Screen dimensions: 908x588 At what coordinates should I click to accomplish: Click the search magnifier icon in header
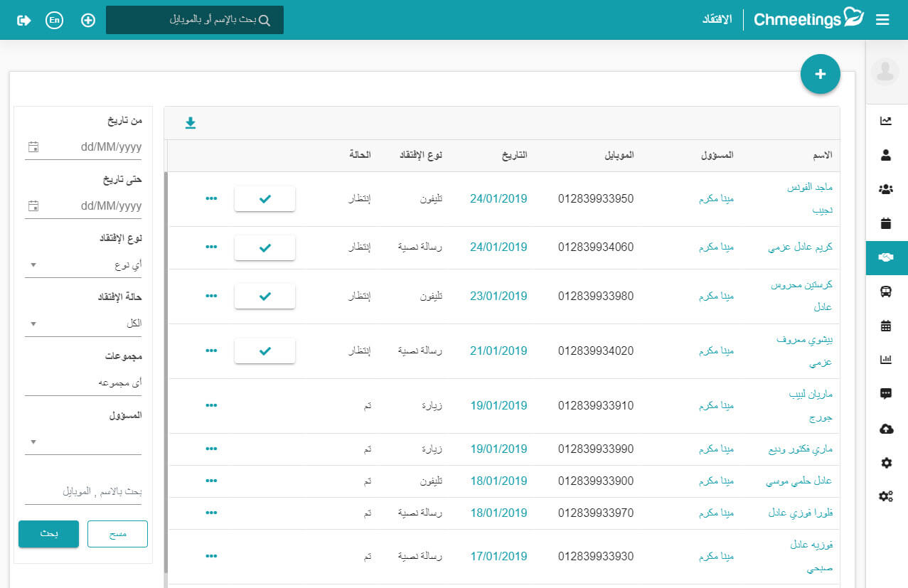click(x=265, y=21)
